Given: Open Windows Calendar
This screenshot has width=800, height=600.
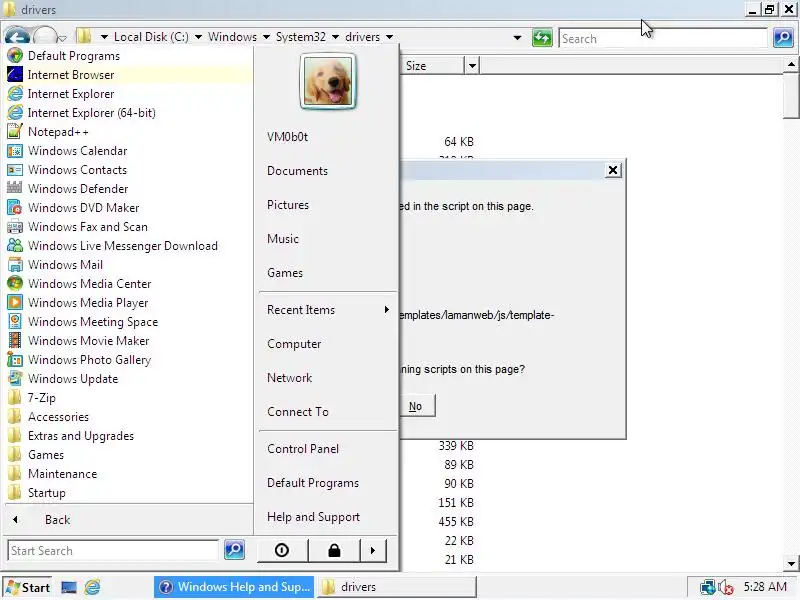Looking at the screenshot, I should pyautogui.click(x=77, y=151).
